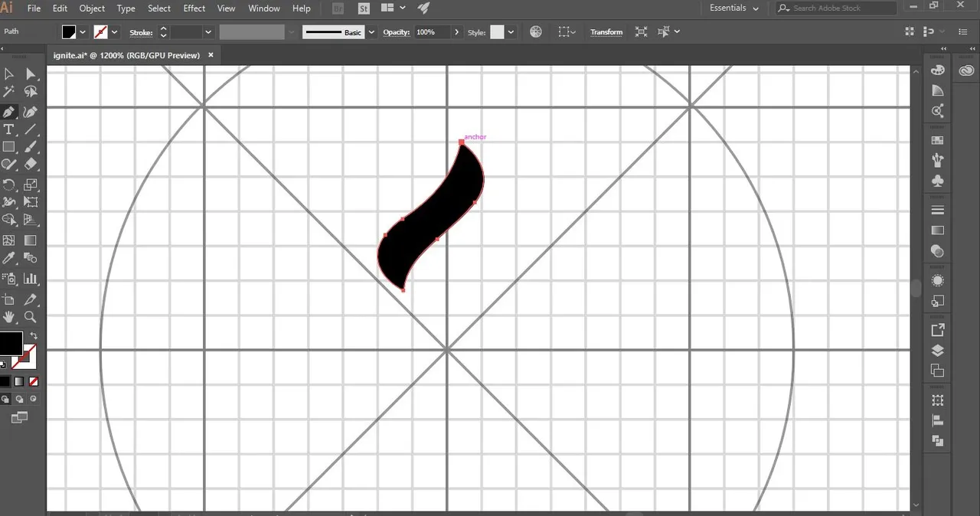
Task: Set paint mode to Gradient
Action: click(x=19, y=381)
